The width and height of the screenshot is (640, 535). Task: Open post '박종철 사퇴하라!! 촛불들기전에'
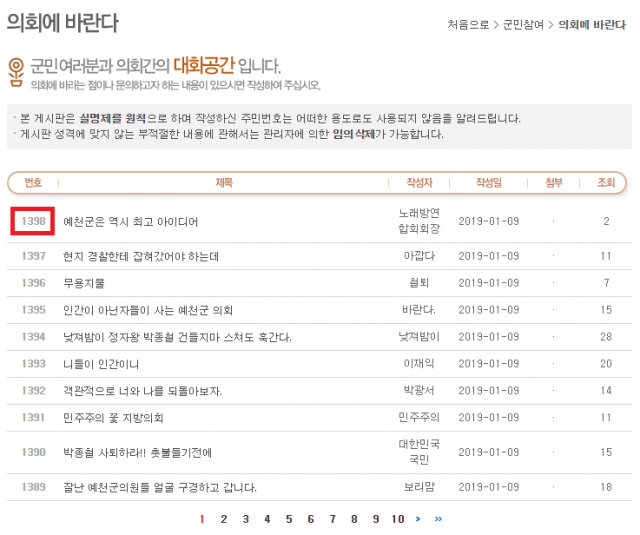pyautogui.click(x=137, y=453)
